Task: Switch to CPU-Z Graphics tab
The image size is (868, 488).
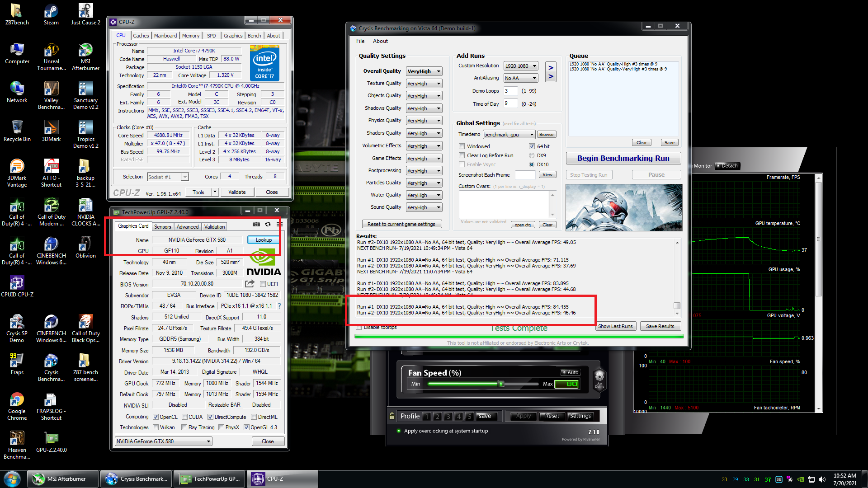Action: click(x=233, y=36)
